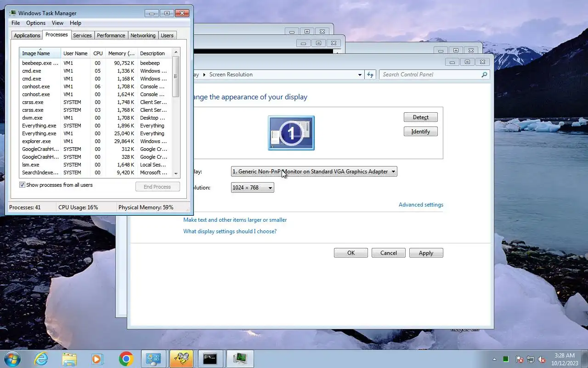Viewport: 588px width, 368px height.
Task: Select the explorer.exe process row
Action: (96, 141)
